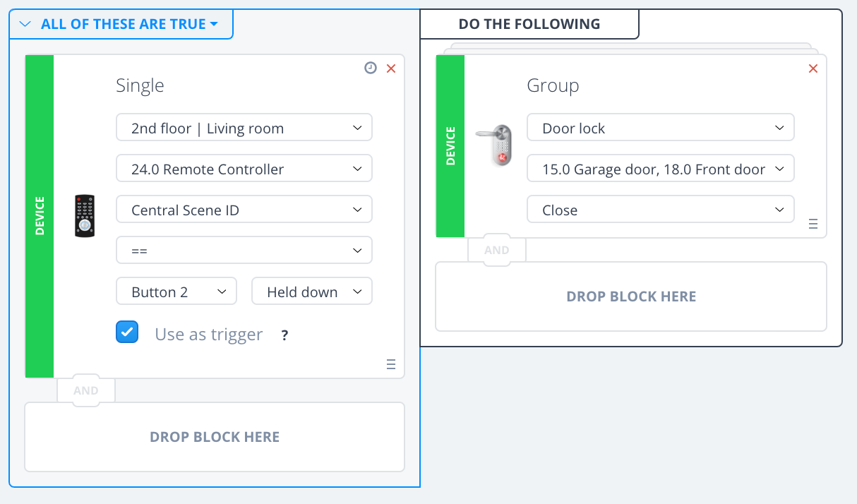
Task: Remove the Single device condition block
Action: (x=391, y=68)
